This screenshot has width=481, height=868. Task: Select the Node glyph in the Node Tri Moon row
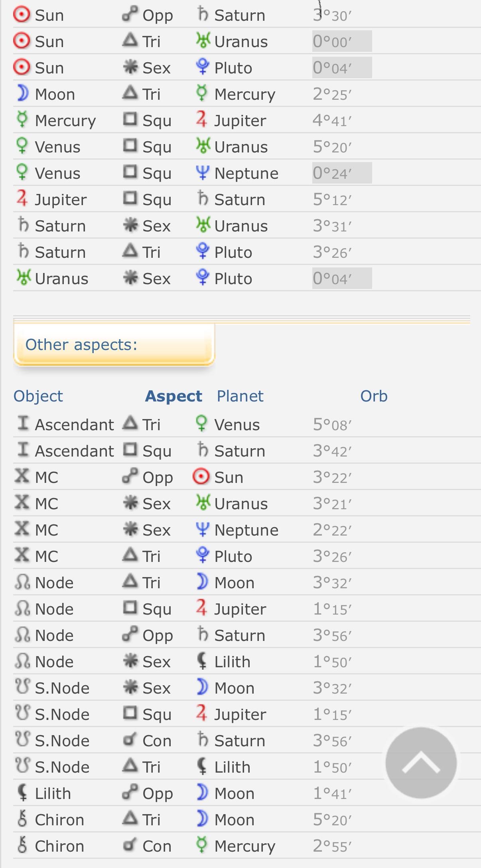coord(23,582)
